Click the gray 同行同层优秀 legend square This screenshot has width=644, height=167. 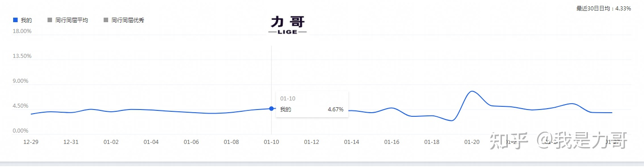[x=106, y=20]
